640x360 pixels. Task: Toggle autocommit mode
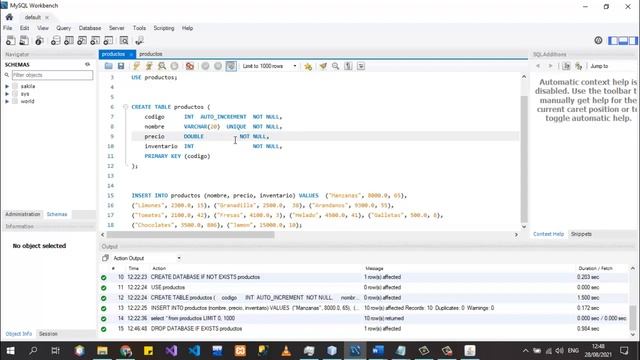(x=231, y=66)
